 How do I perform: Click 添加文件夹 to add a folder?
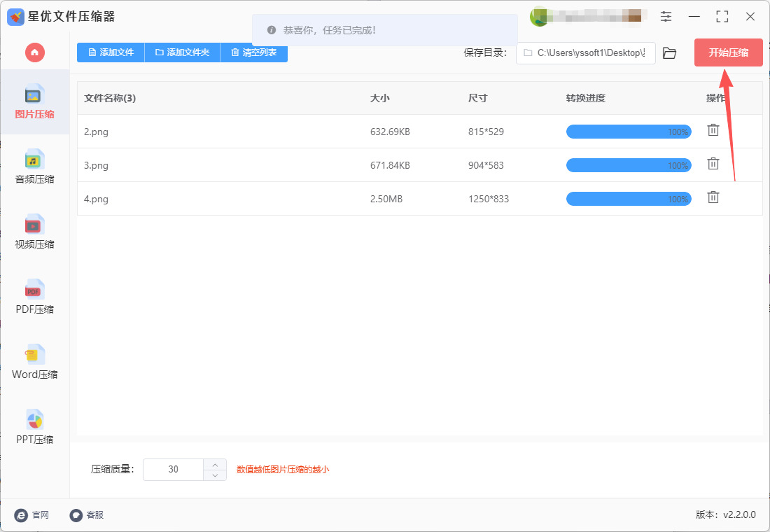182,52
